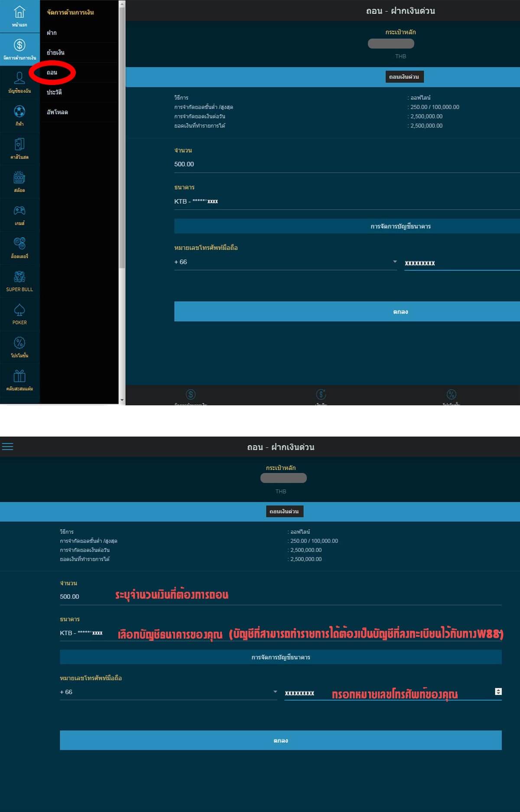Viewport: 520px width, 812px height.
Task: Open the คาสิโนสด cards icon
Action: click(x=19, y=144)
